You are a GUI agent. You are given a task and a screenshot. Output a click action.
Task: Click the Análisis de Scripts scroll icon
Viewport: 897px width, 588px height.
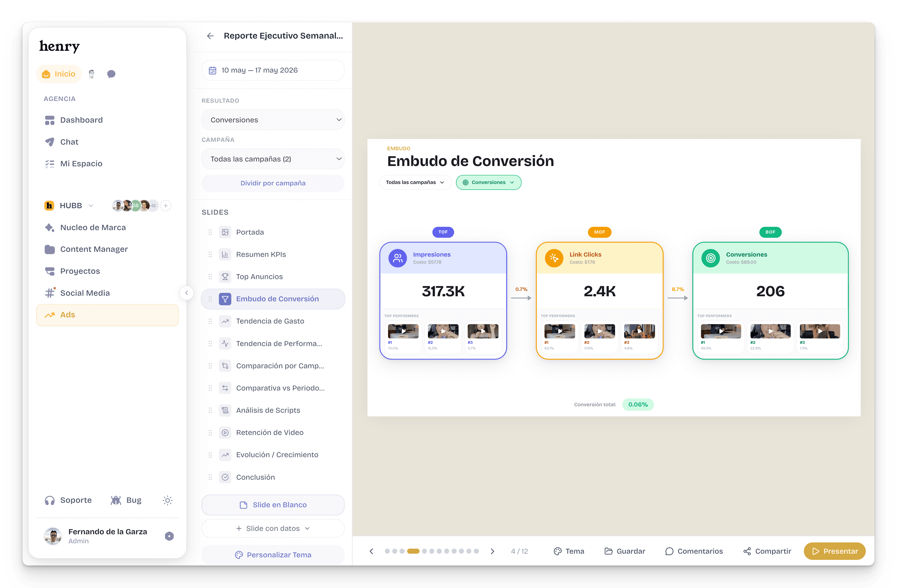225,410
